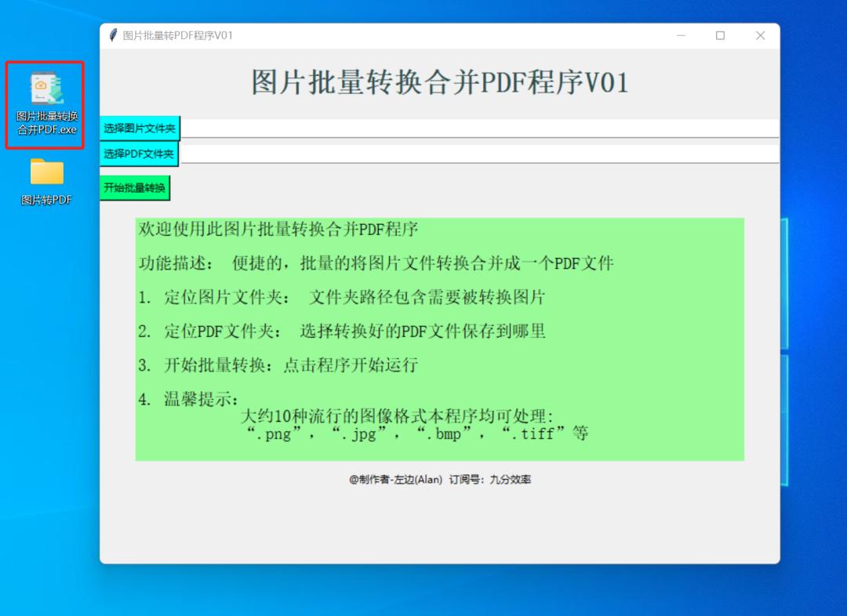Click the 选择图片文件夹 button
The width and height of the screenshot is (847, 616).
[x=138, y=128]
